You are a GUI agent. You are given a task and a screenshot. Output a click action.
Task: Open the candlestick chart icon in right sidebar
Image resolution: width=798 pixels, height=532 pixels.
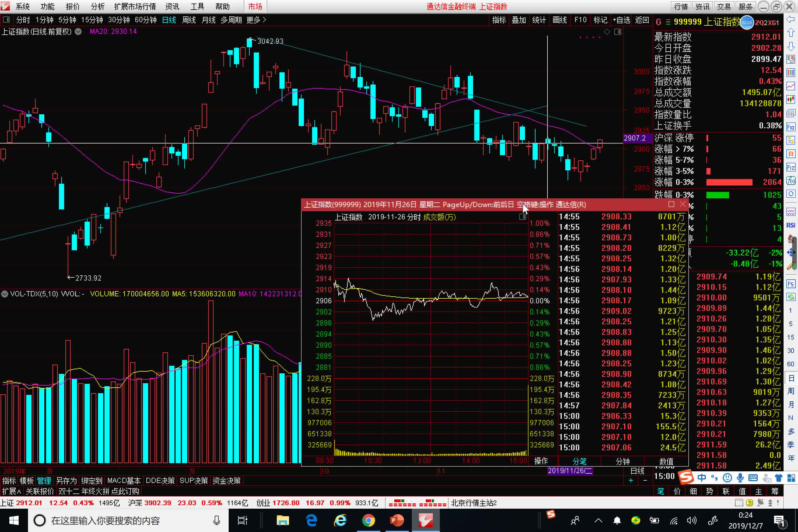[791, 99]
